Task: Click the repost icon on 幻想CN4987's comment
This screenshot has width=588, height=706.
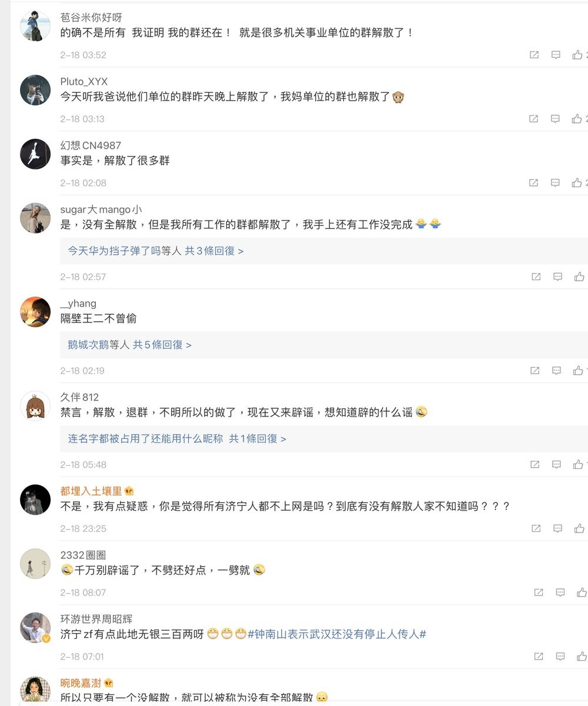Action: tap(534, 183)
